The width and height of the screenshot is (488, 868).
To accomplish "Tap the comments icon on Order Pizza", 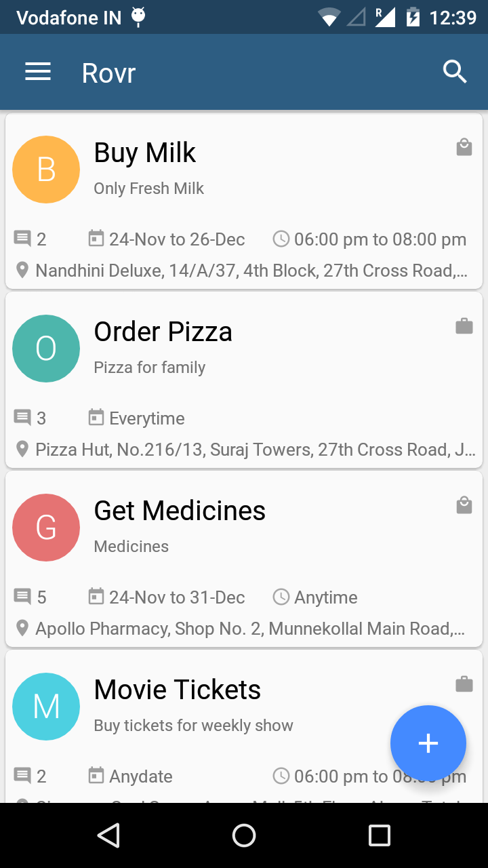I will (22, 418).
